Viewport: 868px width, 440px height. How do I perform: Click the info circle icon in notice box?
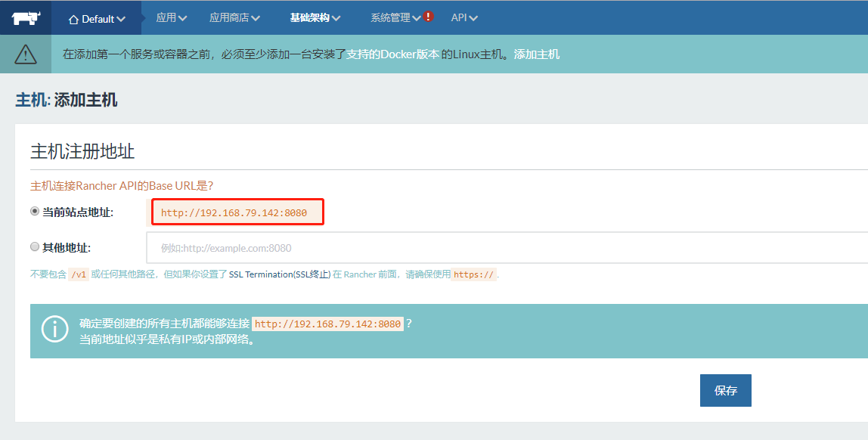[x=54, y=330]
